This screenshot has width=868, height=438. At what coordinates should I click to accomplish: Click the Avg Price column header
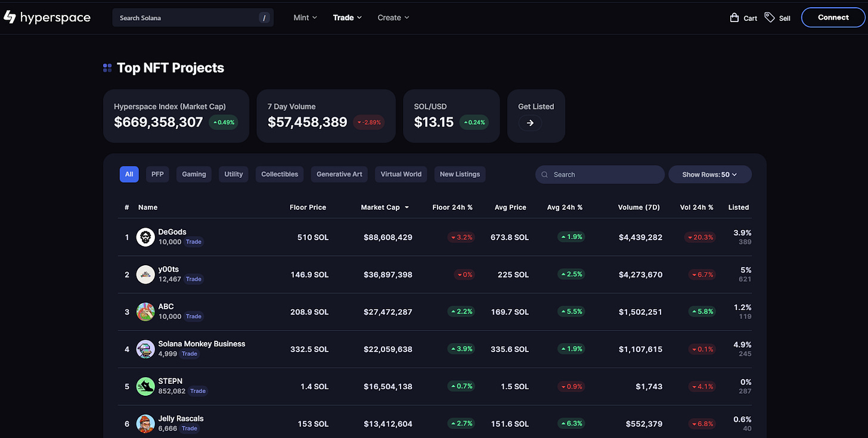pos(510,207)
